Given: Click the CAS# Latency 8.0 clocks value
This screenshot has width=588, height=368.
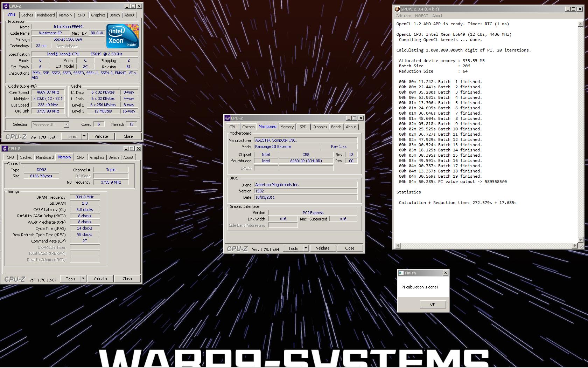Looking at the screenshot, I should pos(85,210).
